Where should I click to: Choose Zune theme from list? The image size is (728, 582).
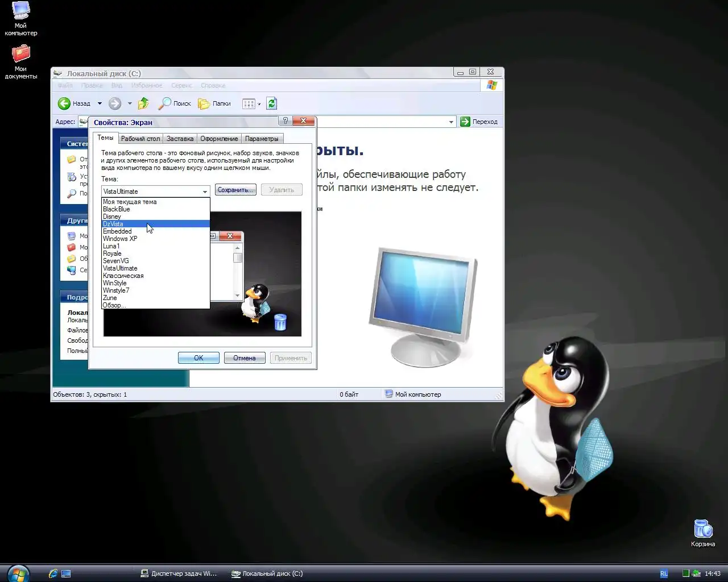tap(156, 298)
